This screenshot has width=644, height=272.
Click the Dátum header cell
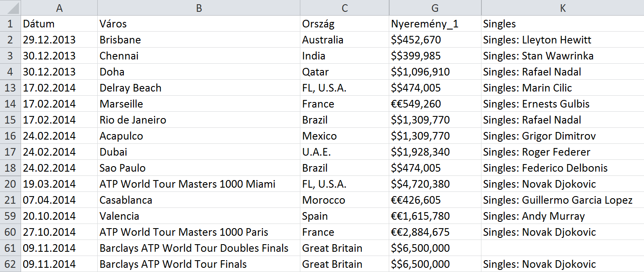point(59,24)
